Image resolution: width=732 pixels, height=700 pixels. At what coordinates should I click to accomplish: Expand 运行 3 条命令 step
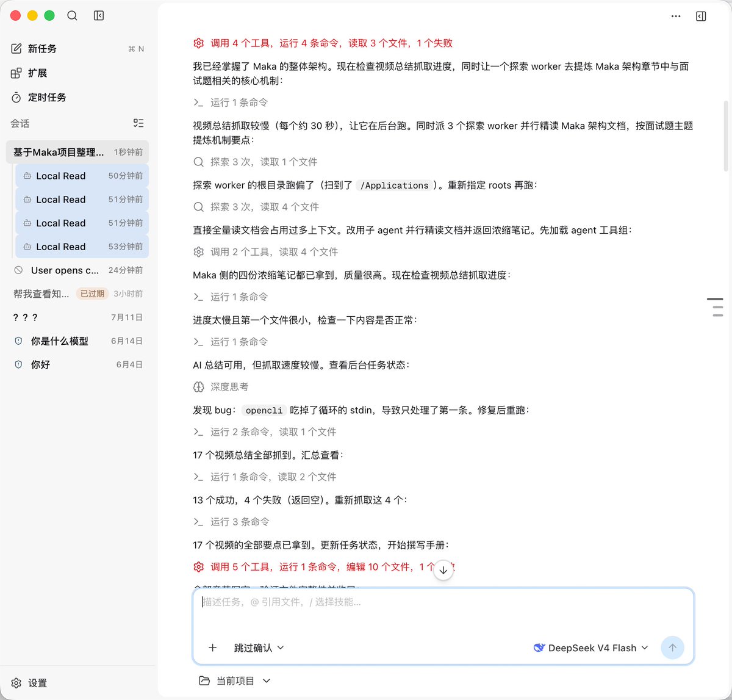pyautogui.click(x=231, y=522)
